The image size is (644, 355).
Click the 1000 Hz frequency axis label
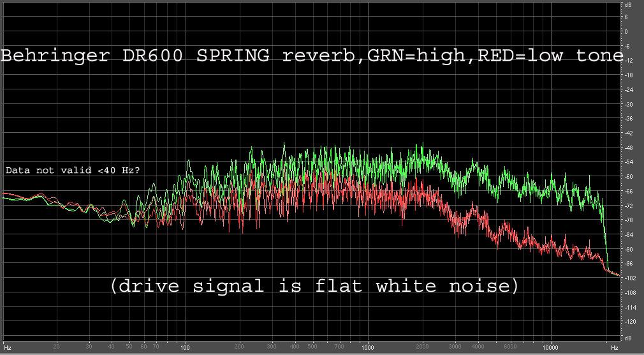pos(367,347)
